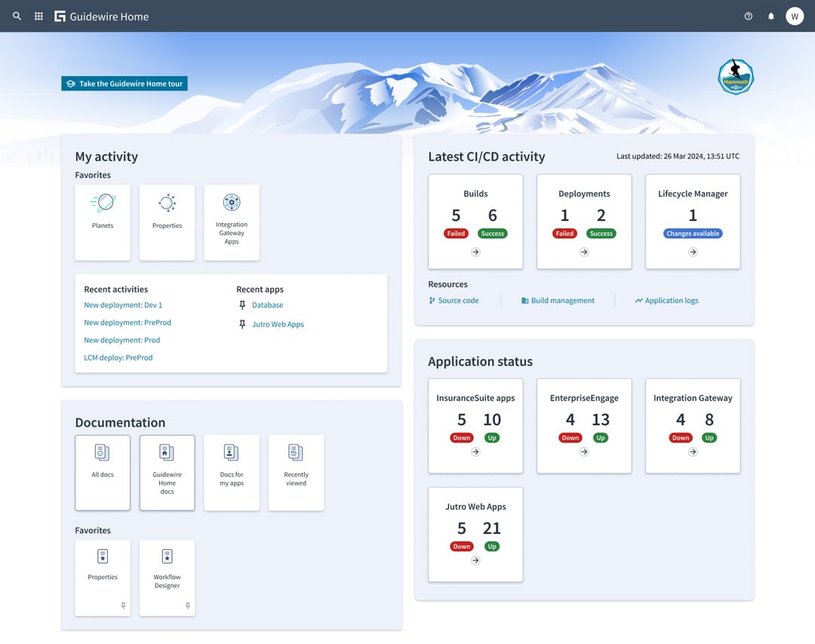This screenshot has height=644, width=815.
Task: Take the Guidewire Home tour
Action: point(125,84)
